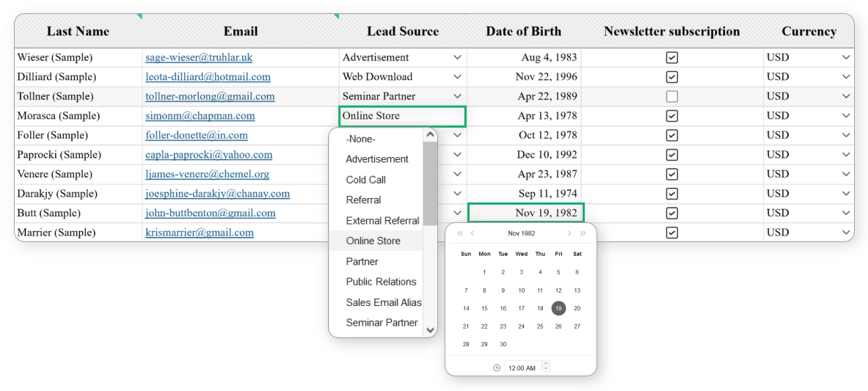The width and height of the screenshot is (868, 391).
Task: Toggle newsletter checkbox for Morasca
Action: pyautogui.click(x=671, y=116)
